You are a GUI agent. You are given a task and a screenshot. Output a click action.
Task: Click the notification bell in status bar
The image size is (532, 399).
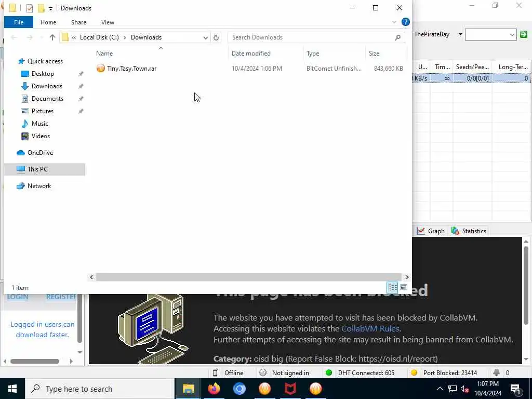(x=496, y=373)
